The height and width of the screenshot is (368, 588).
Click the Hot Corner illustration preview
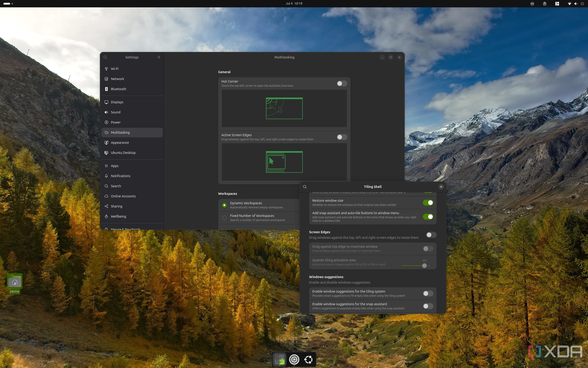click(x=284, y=108)
